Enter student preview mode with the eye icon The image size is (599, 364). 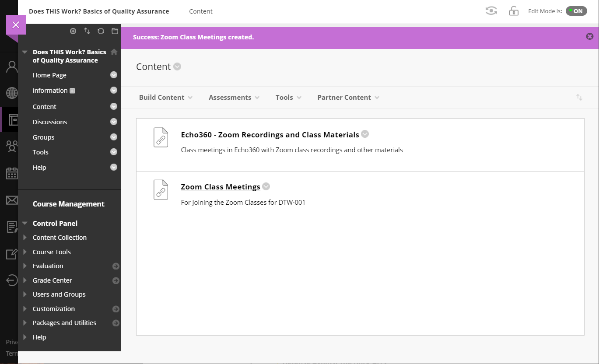point(491,11)
